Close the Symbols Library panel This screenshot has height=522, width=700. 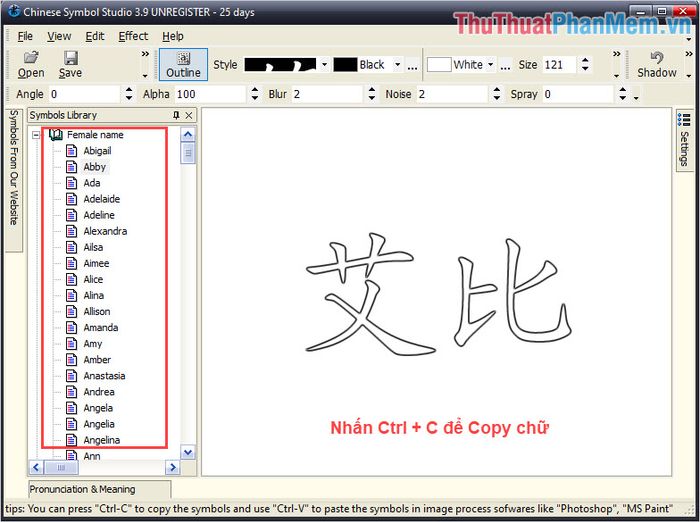(x=189, y=115)
